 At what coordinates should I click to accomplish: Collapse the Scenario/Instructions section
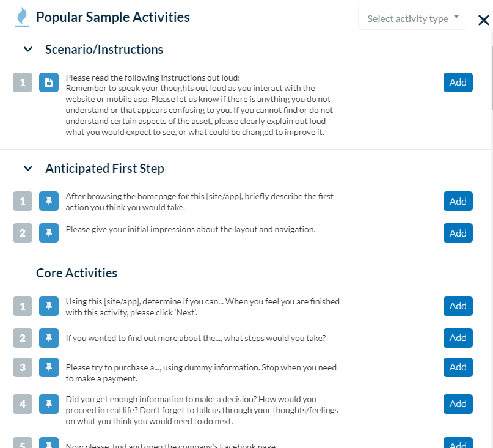27,50
